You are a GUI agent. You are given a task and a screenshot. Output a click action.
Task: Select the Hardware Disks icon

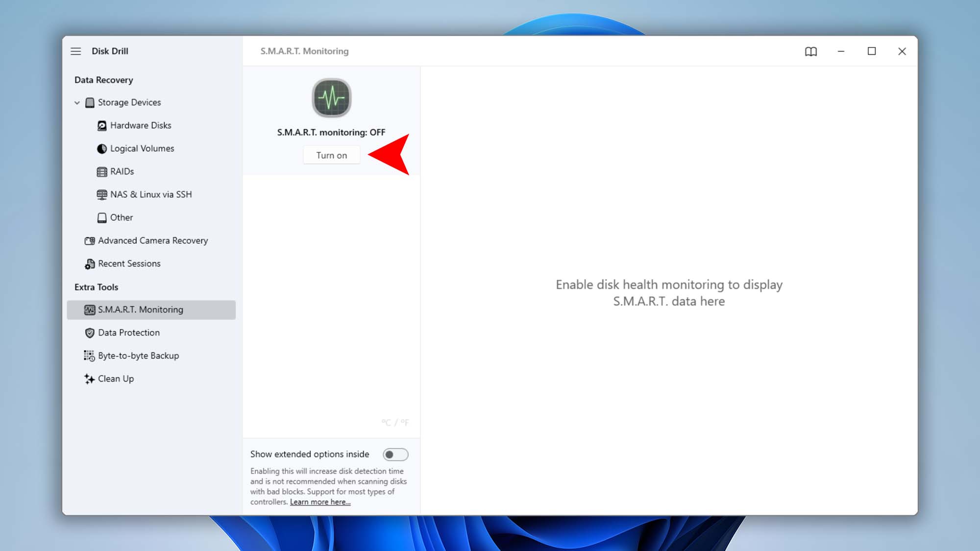coord(101,125)
